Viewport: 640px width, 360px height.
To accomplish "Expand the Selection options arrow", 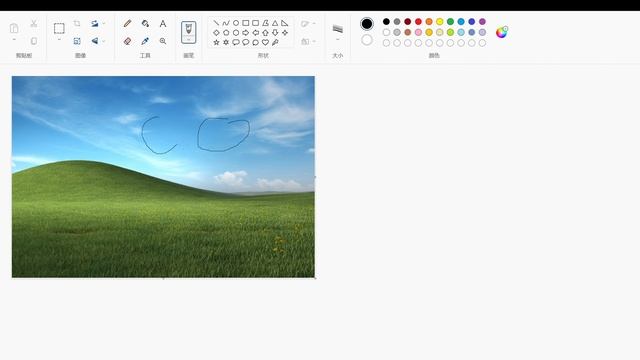I will tap(59, 40).
